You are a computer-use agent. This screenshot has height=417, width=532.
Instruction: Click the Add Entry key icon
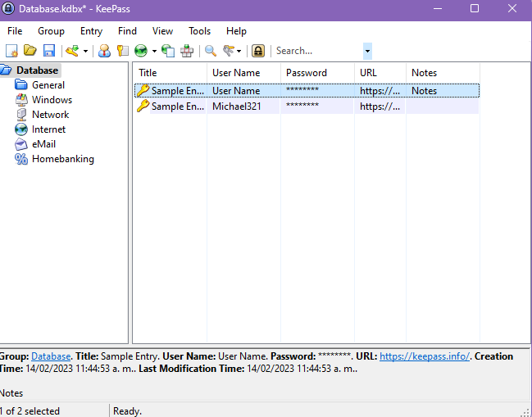72,51
